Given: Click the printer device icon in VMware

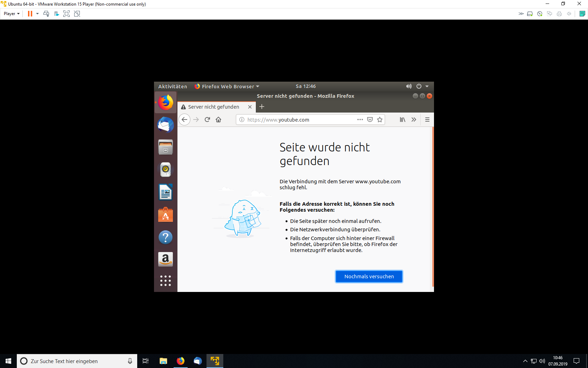Looking at the screenshot, I should tap(559, 14).
